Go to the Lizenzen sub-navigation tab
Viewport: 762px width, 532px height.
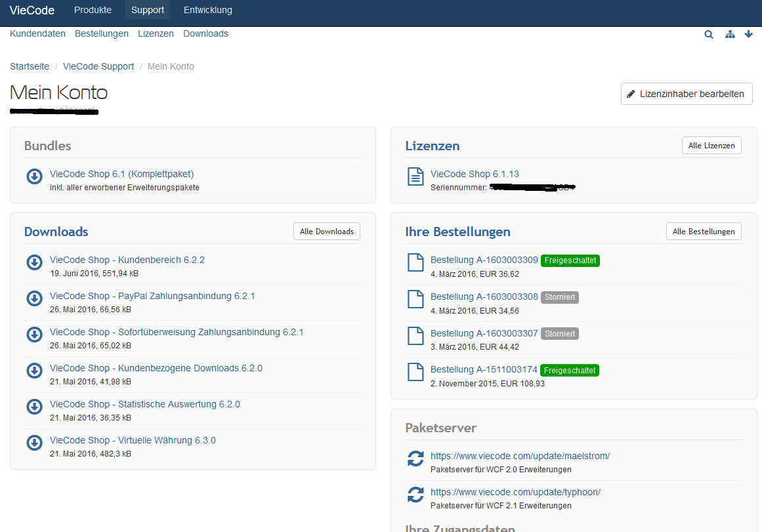pyautogui.click(x=156, y=33)
